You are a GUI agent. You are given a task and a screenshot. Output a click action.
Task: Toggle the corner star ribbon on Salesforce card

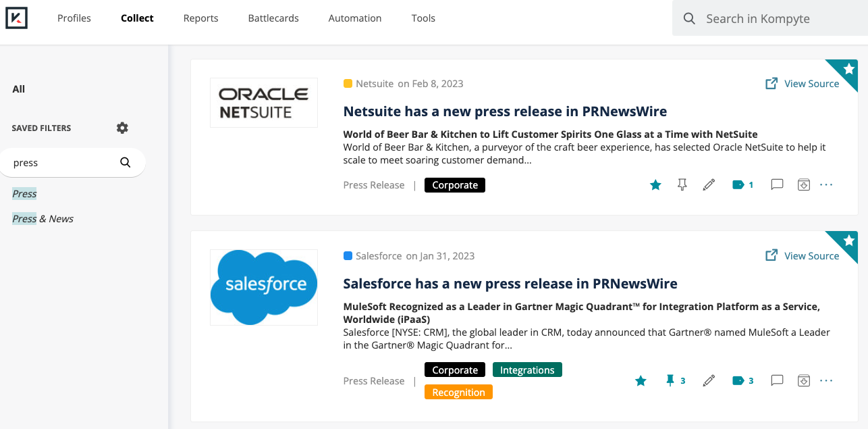tap(848, 241)
